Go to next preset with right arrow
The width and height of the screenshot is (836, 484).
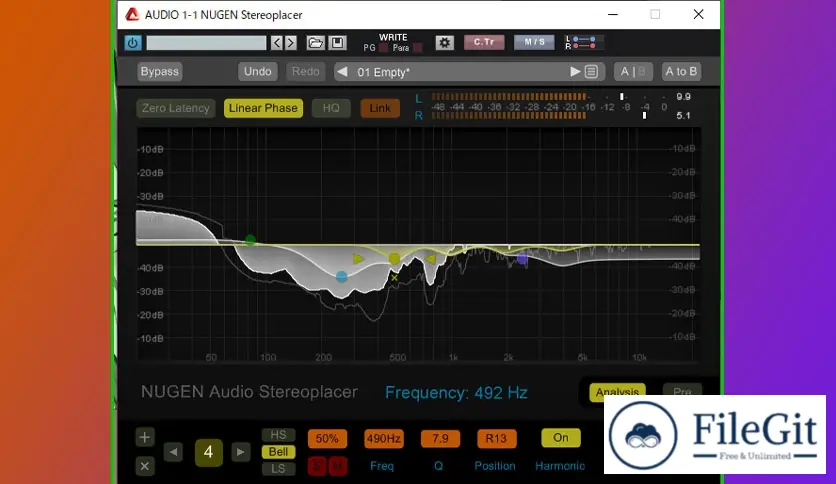575,71
